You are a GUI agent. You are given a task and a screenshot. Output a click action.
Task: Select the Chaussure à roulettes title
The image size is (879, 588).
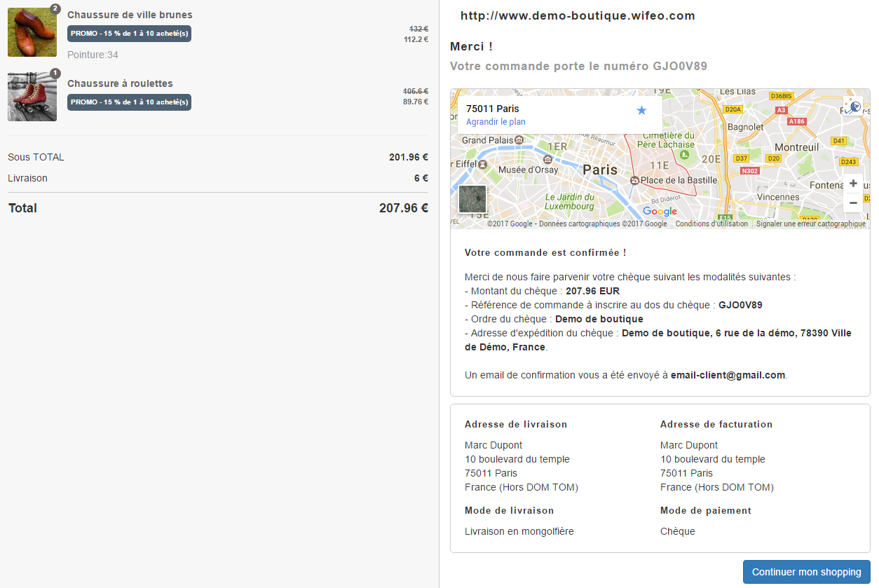coord(120,83)
